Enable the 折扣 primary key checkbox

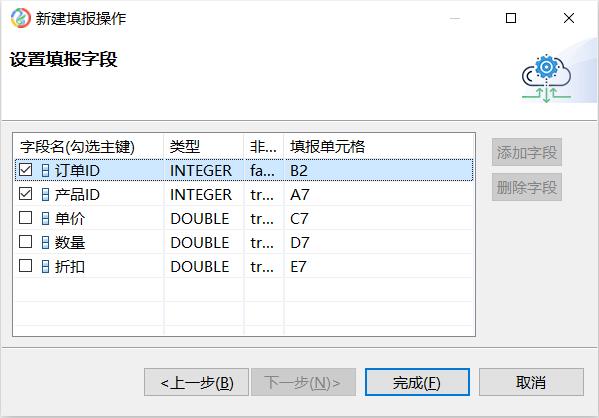[26, 266]
